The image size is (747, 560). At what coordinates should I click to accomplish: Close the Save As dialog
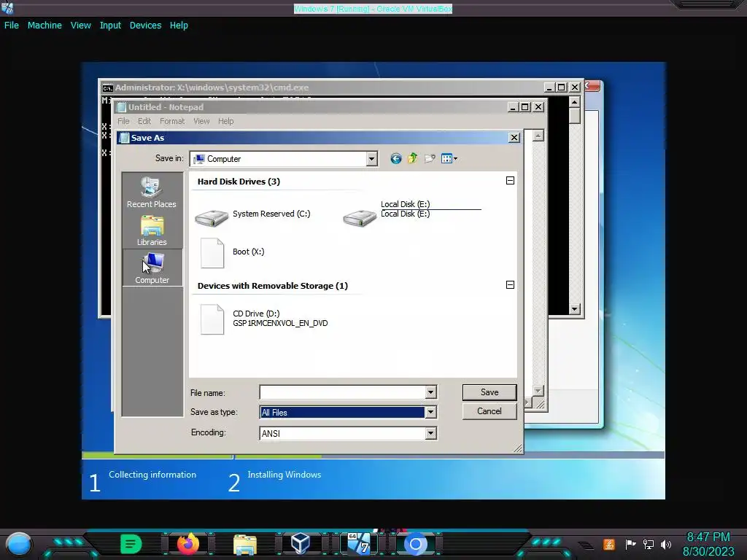click(x=514, y=138)
